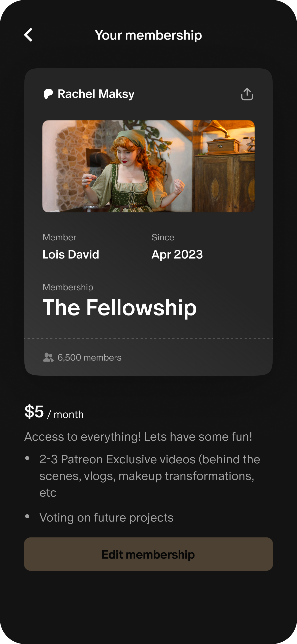The height and width of the screenshot is (644, 297).
Task: Tap the creator cover photo thumbnail
Action: (148, 166)
